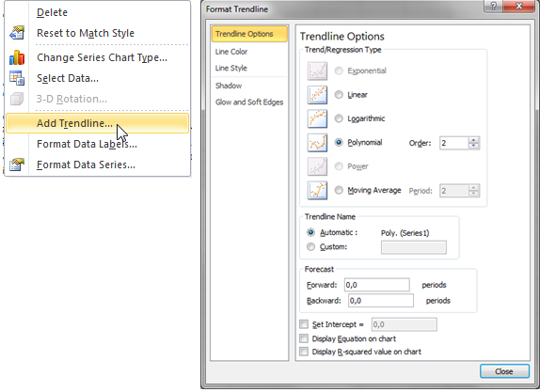Choose Delete from the context menu
The width and height of the screenshot is (540, 392).
(x=98, y=12)
